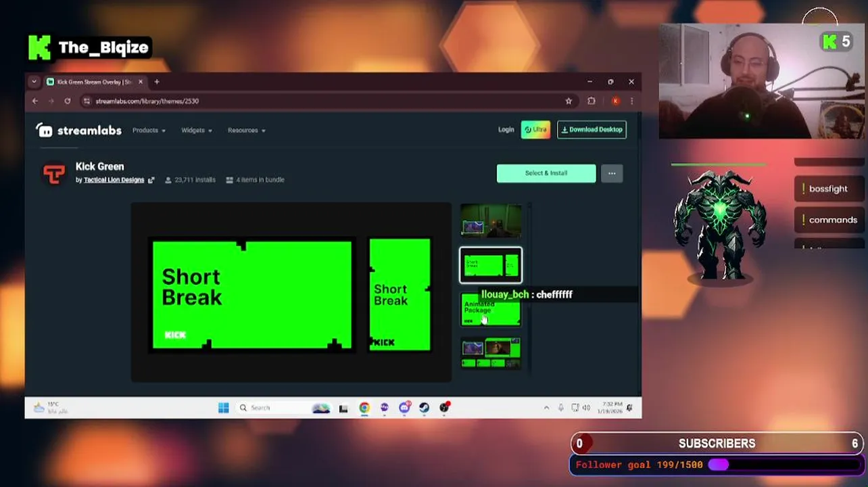Show hidden system tray icons
The height and width of the screenshot is (487, 868).
546,408
